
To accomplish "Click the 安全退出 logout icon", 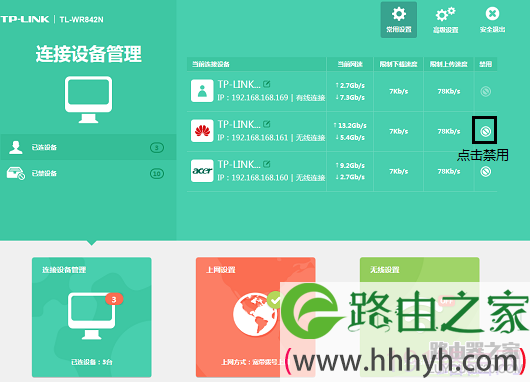I will (492, 20).
